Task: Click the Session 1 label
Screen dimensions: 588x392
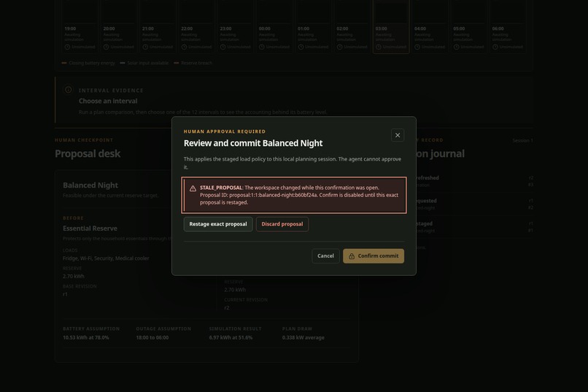Action: [523, 140]
